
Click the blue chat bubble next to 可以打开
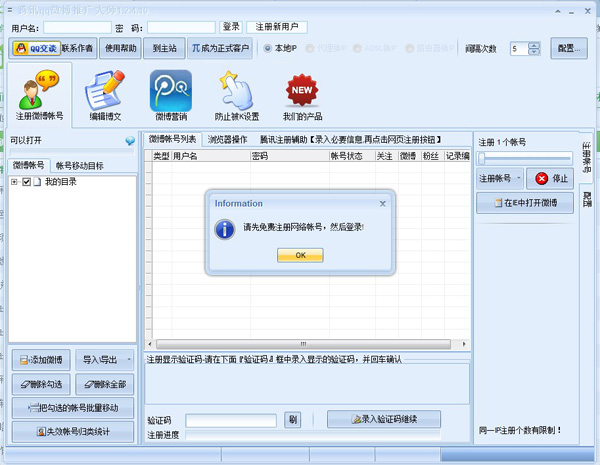(130, 141)
